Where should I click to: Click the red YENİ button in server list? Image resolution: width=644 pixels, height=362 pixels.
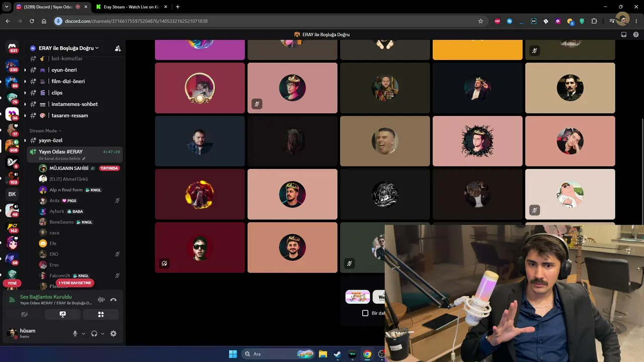(x=12, y=283)
